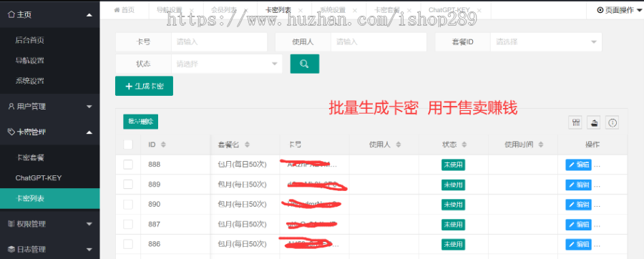644x259 pixels.
Task: Switch to the 系统设置 tab
Action: [333, 10]
